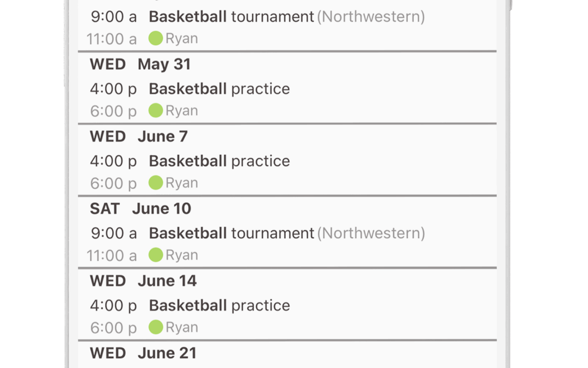Viewport: 588px width, 368px height.
Task: Select the WED June 14 date header
Action: pyautogui.click(x=143, y=281)
